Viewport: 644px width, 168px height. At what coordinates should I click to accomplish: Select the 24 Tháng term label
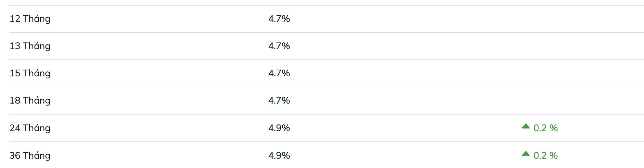[30, 128]
